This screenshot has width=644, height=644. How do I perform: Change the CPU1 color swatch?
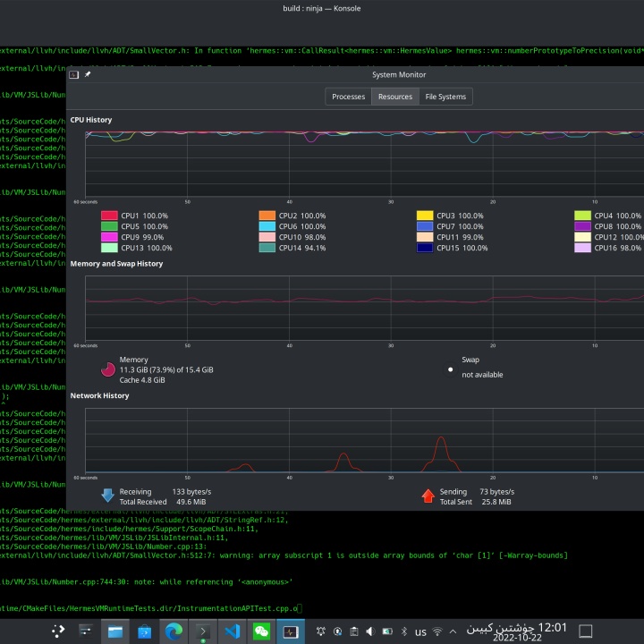point(109,216)
